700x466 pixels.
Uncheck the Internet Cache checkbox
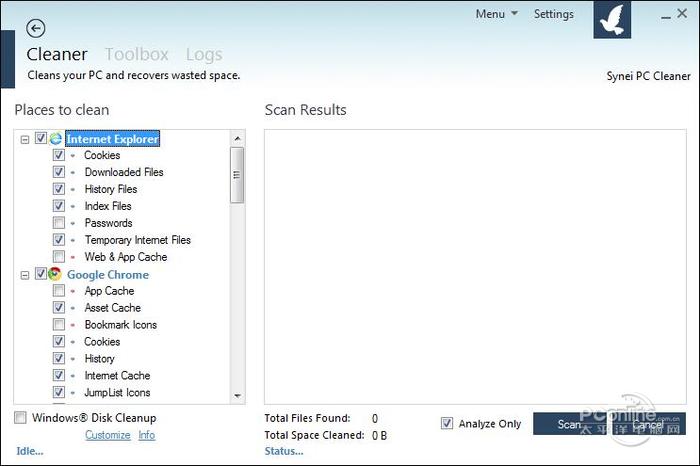[x=58, y=375]
